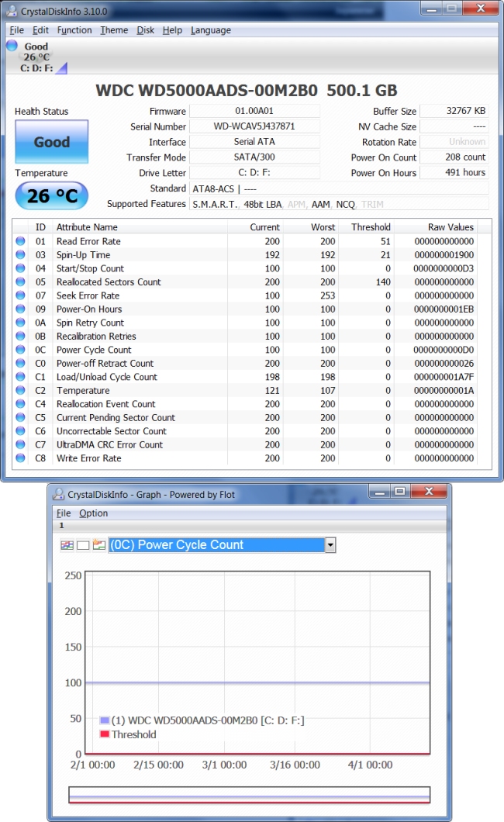
Task: Click the Load/Unload Cycle Count attribute name
Action: click(107, 377)
